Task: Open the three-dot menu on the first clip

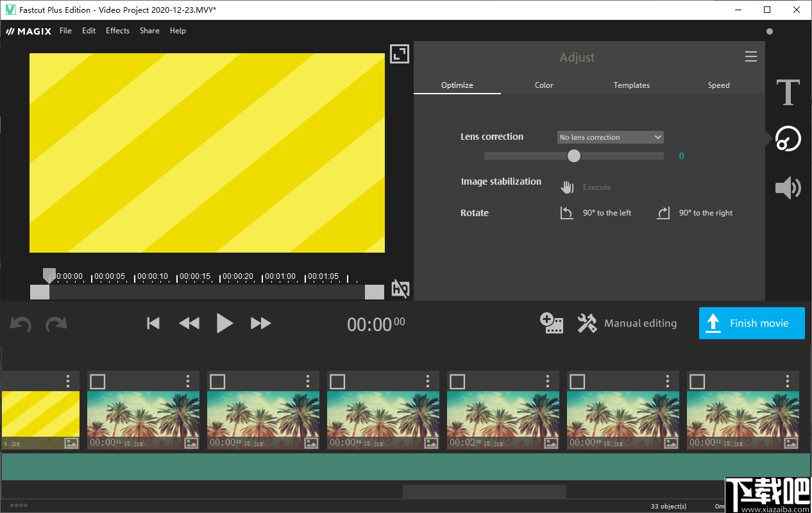Action: tap(68, 381)
